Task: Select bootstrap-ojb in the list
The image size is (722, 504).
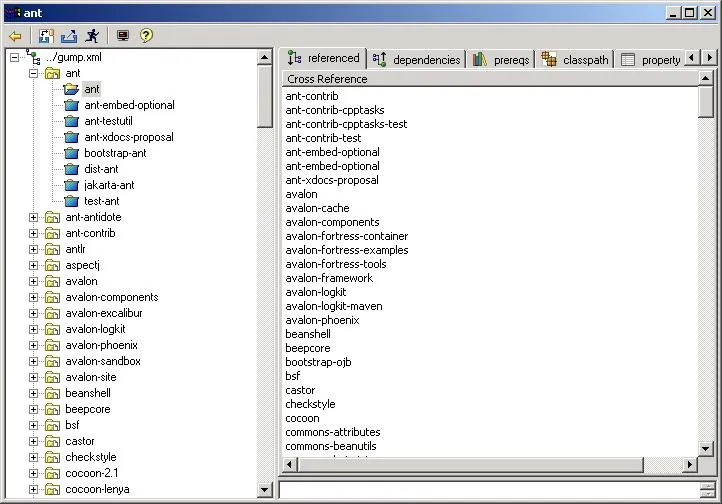Action: (x=318, y=362)
